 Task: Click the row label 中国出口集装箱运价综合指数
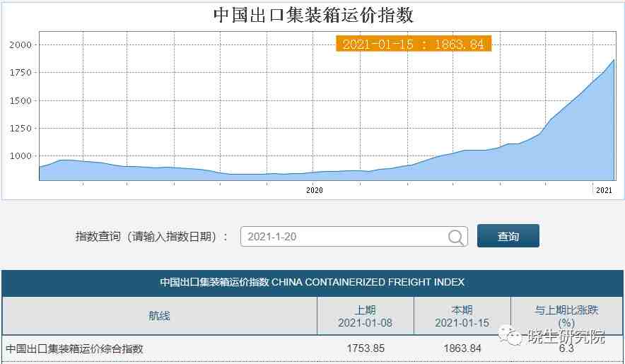[x=74, y=349]
